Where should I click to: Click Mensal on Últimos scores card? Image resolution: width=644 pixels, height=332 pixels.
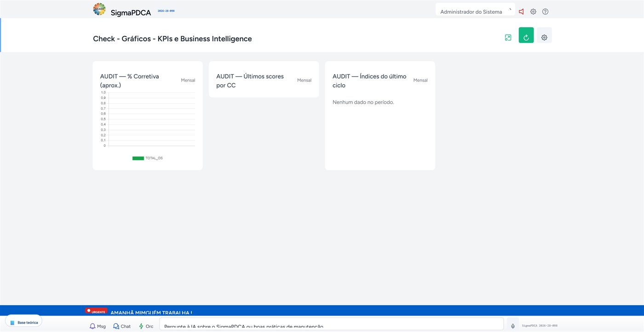(x=304, y=80)
